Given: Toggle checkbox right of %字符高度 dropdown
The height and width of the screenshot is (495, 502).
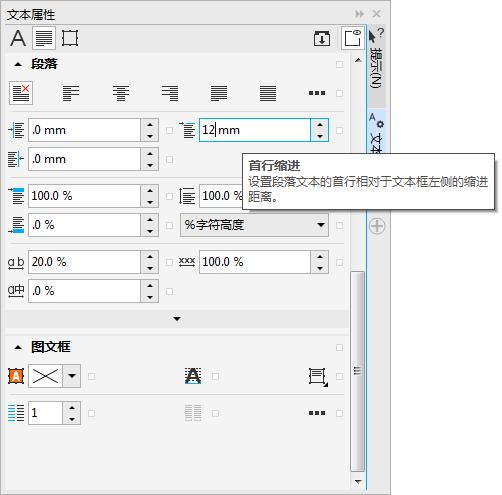Looking at the screenshot, I should coord(339,226).
